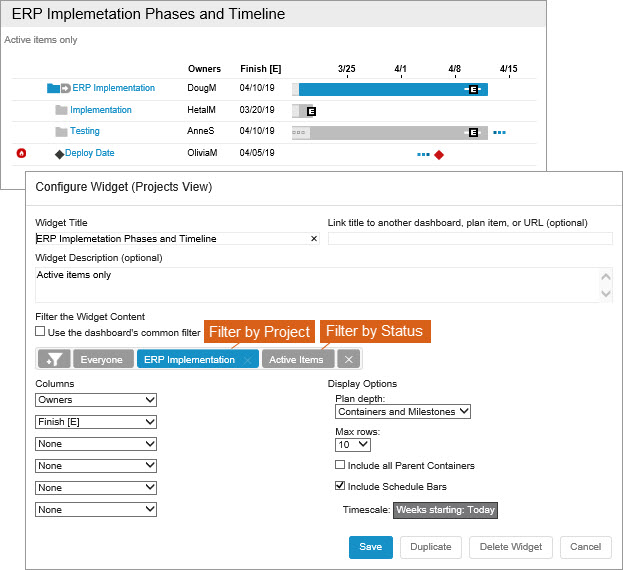The height and width of the screenshot is (570, 623).
Task: Click the Everyone filter chip
Action: pos(102,359)
